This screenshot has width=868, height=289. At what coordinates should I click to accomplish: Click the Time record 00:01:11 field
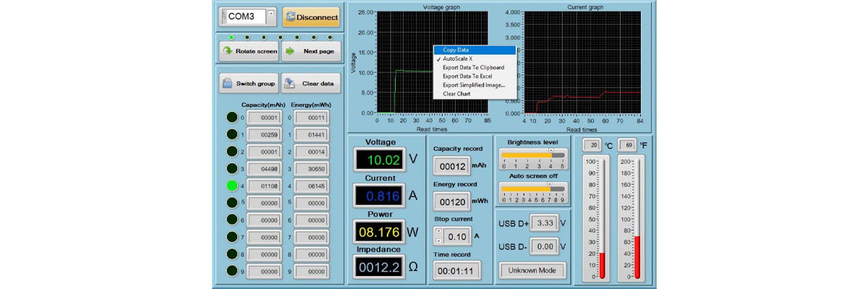(x=457, y=271)
